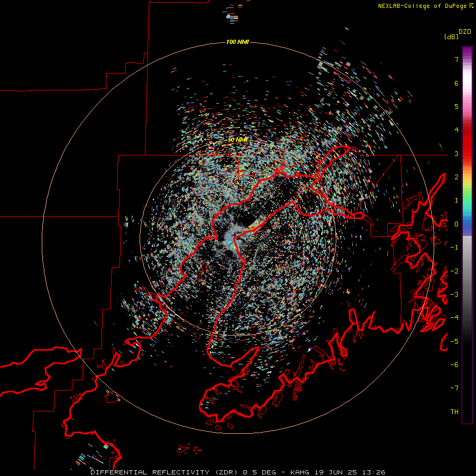Click the 5 value on color scale

tap(456, 106)
